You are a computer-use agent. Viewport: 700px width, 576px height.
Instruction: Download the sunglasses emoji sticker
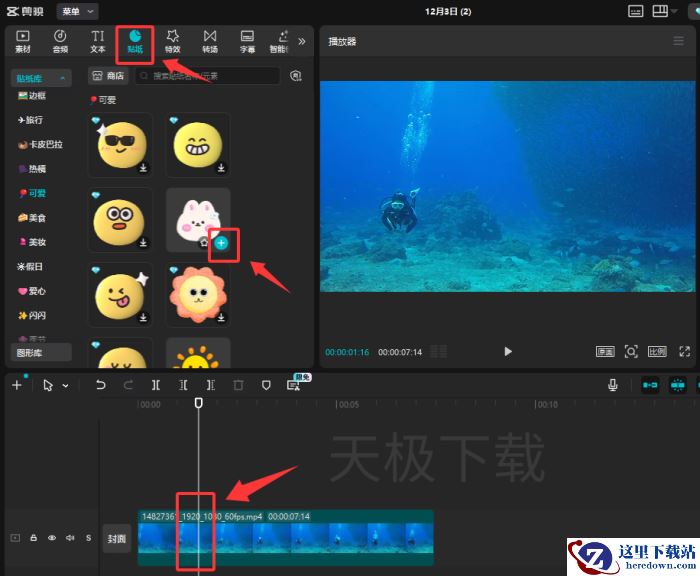[x=143, y=168]
